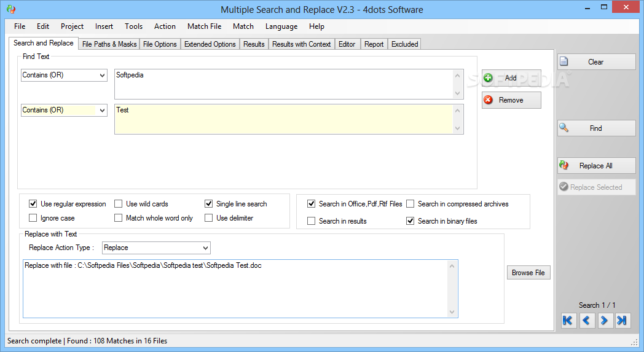Switch to File Options tab

coord(160,44)
